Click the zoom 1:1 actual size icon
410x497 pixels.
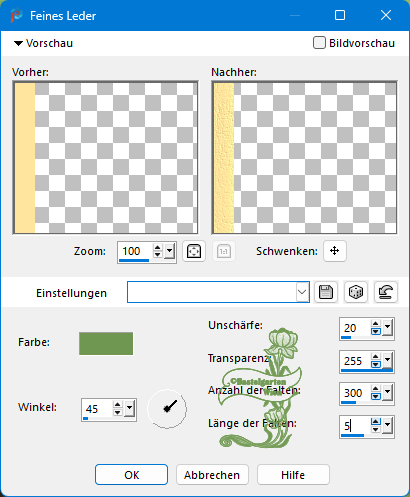(x=224, y=251)
